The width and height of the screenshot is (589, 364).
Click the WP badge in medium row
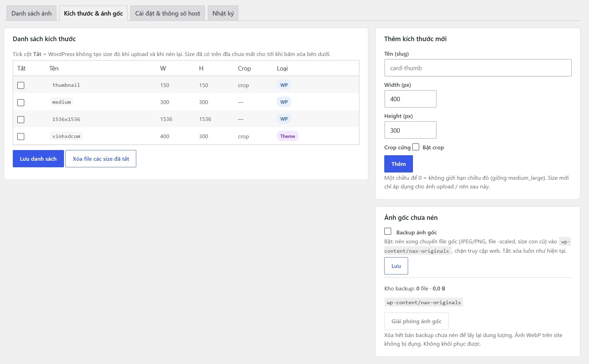click(284, 102)
